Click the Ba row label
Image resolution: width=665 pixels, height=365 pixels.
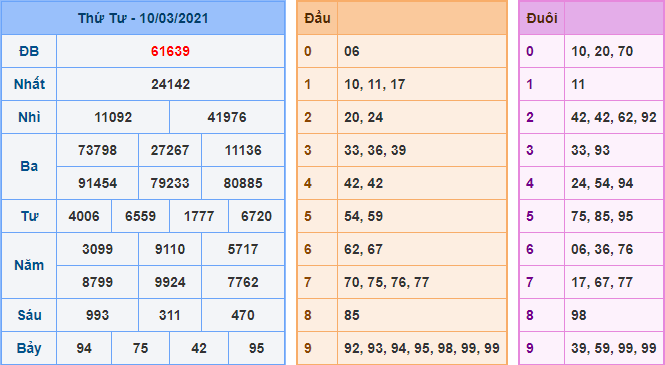pos(29,167)
